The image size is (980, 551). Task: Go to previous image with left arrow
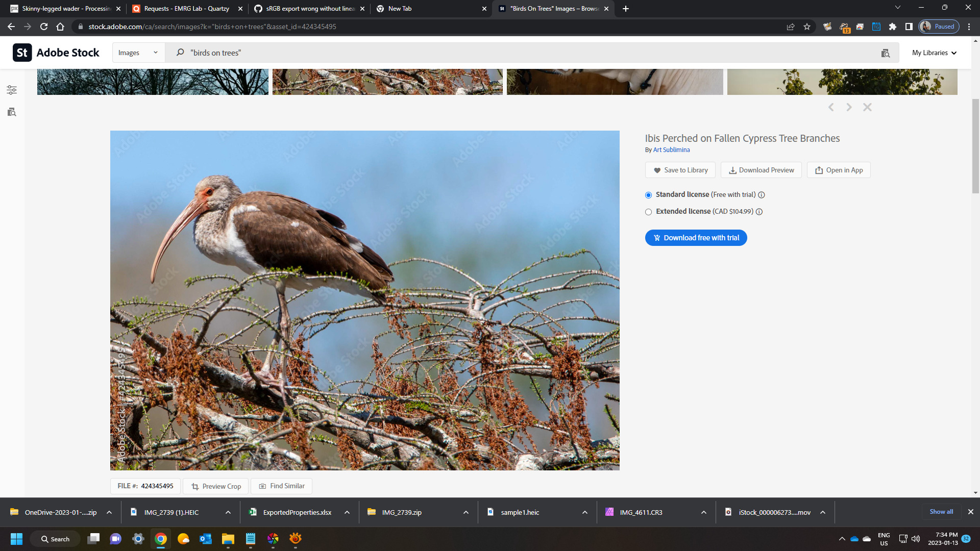(831, 107)
